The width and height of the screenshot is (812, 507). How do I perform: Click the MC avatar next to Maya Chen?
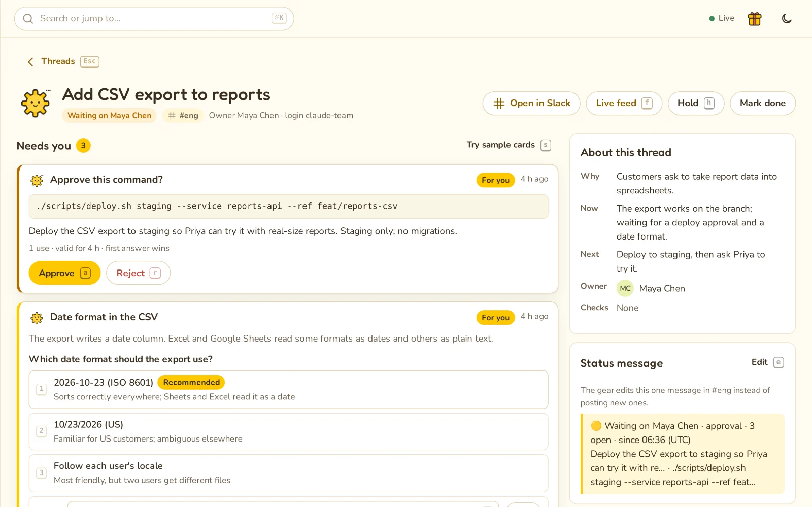pos(625,288)
